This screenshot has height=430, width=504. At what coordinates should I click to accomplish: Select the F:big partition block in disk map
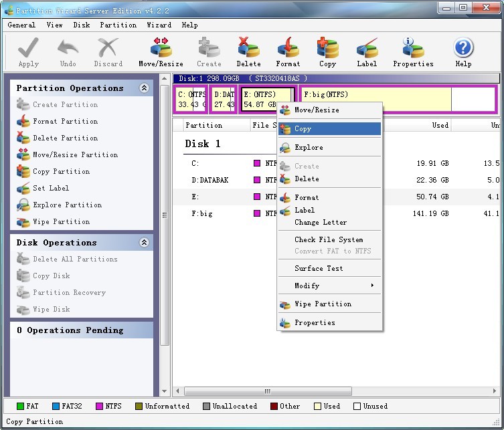pos(398,99)
